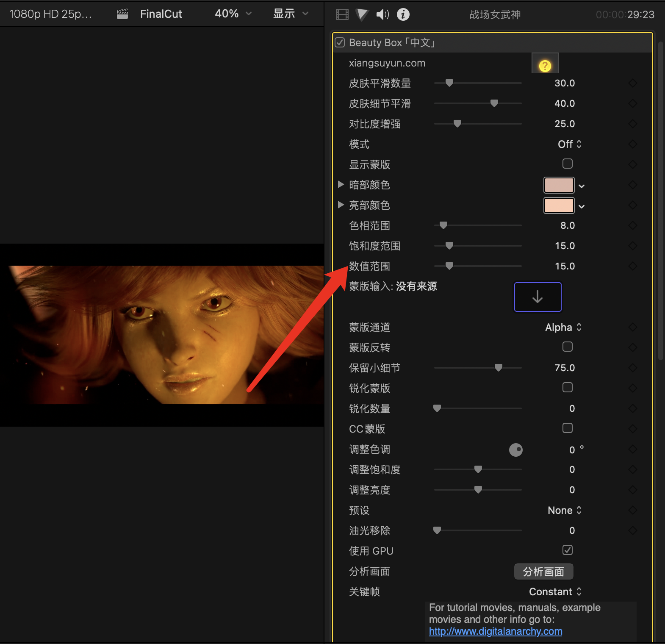Open the digitalanarchy.com link
Viewport: 665px width, 644px height.
click(x=496, y=631)
